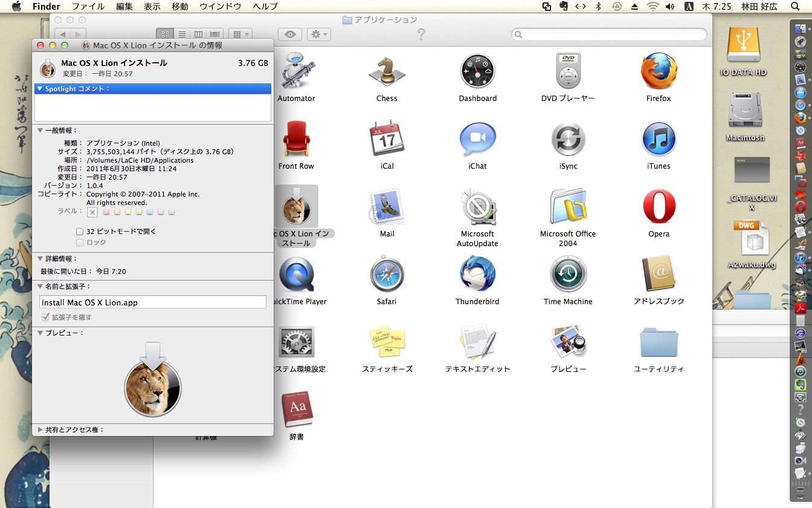The image size is (812, 508).
Task: Click the volume icon in the menu bar
Action: 670,7
